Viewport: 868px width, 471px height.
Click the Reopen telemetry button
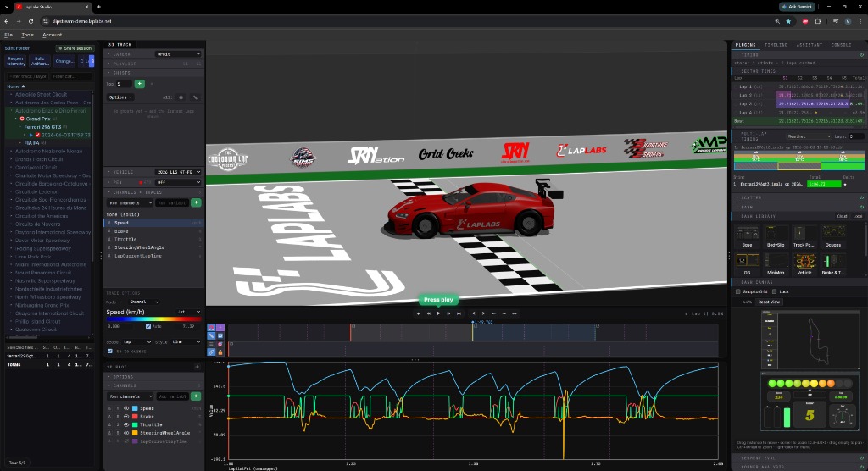tap(15, 61)
